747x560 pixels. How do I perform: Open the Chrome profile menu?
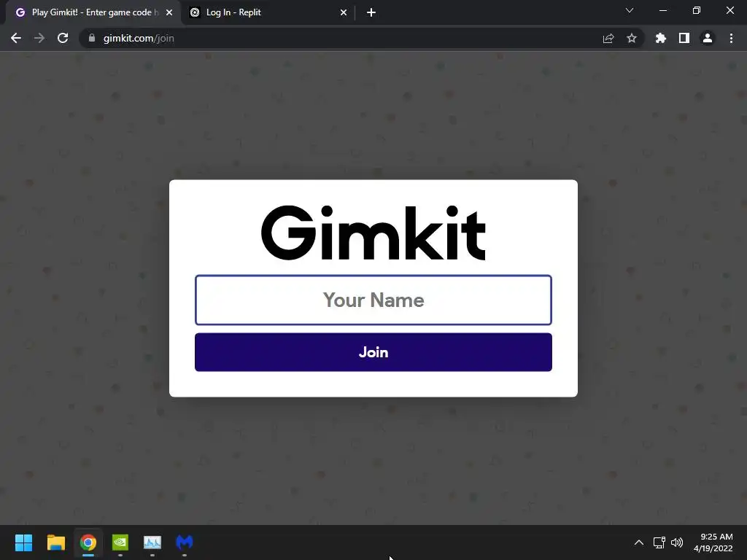pos(708,38)
